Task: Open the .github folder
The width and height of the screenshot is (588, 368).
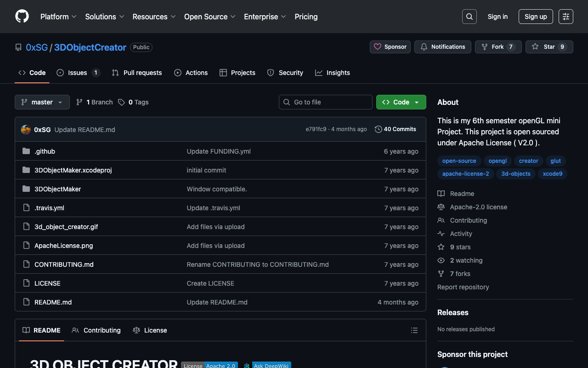Action: coord(45,151)
